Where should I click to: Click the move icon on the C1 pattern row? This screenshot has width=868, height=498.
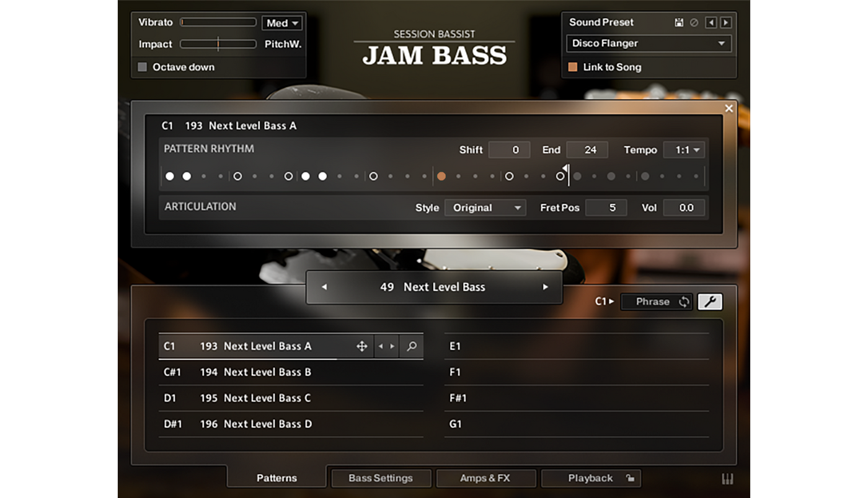click(362, 347)
